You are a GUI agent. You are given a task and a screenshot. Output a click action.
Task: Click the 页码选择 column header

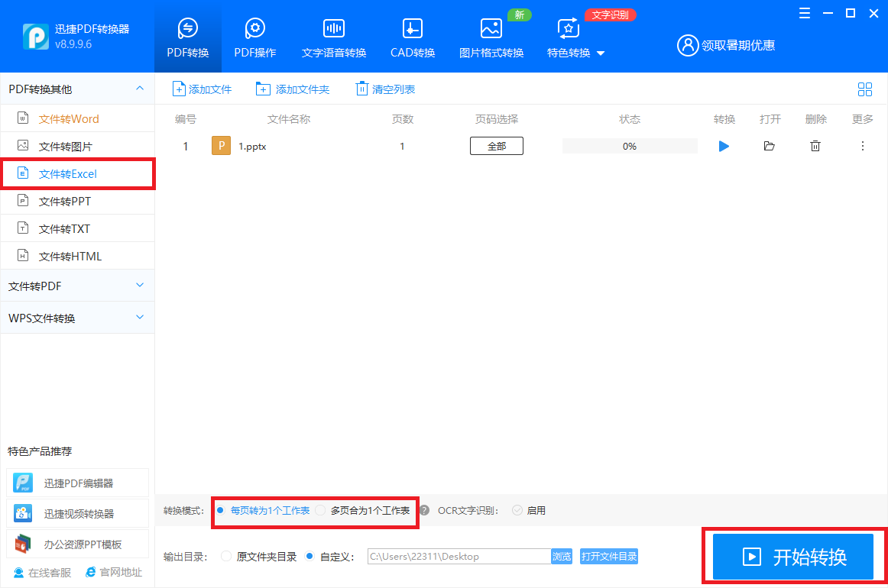pos(497,119)
